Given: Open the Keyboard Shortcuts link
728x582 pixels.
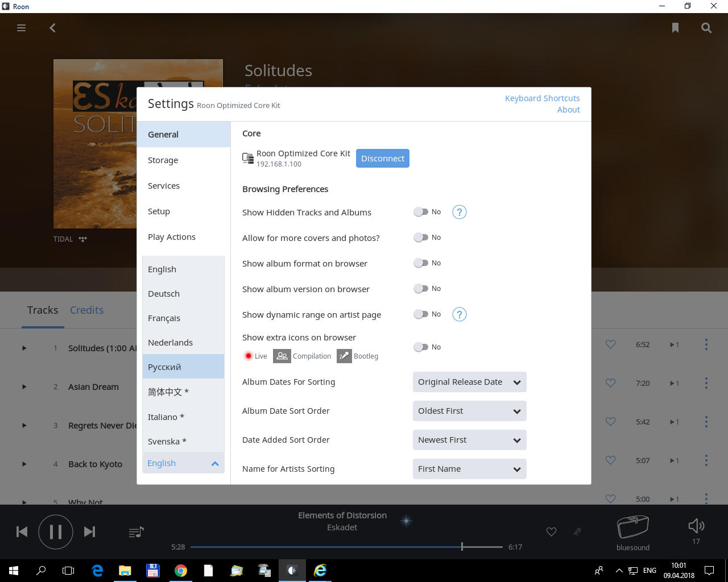Looking at the screenshot, I should [542, 98].
